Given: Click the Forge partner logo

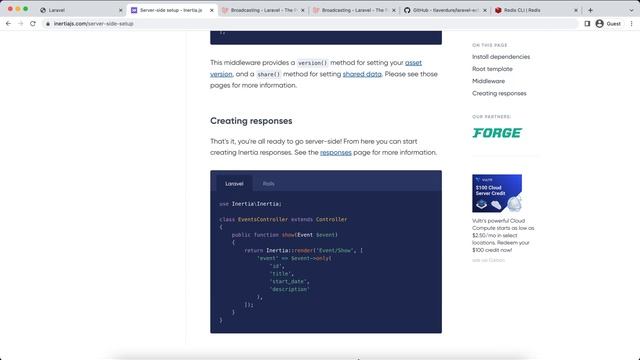Looking at the screenshot, I should pos(497,133).
